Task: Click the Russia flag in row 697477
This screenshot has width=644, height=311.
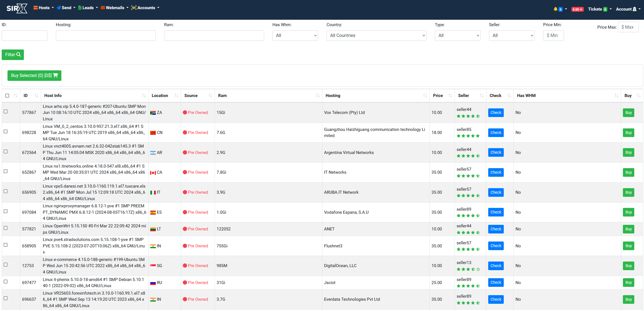Action: [x=153, y=283]
